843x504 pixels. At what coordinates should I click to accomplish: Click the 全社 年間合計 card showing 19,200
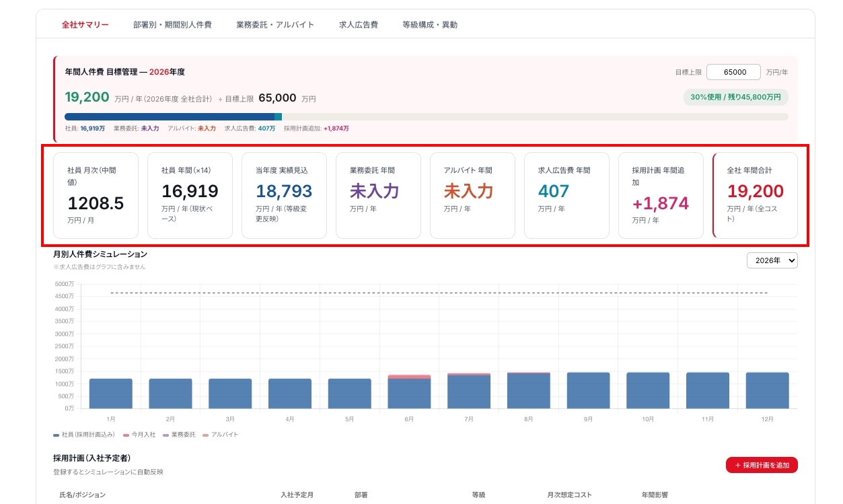pos(755,195)
